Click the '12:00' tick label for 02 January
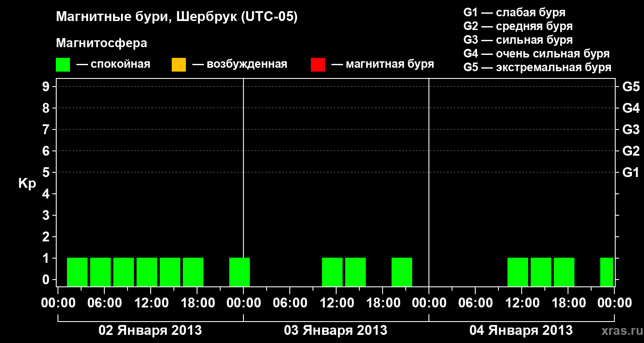This screenshot has width=644, height=343. (x=151, y=303)
